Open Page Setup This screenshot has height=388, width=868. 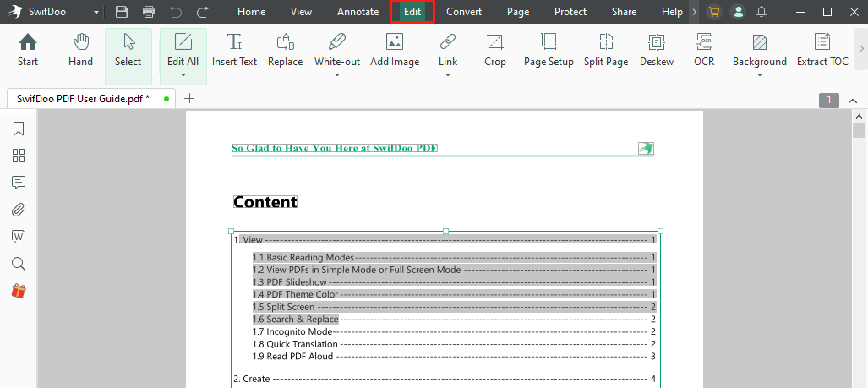[x=549, y=50]
